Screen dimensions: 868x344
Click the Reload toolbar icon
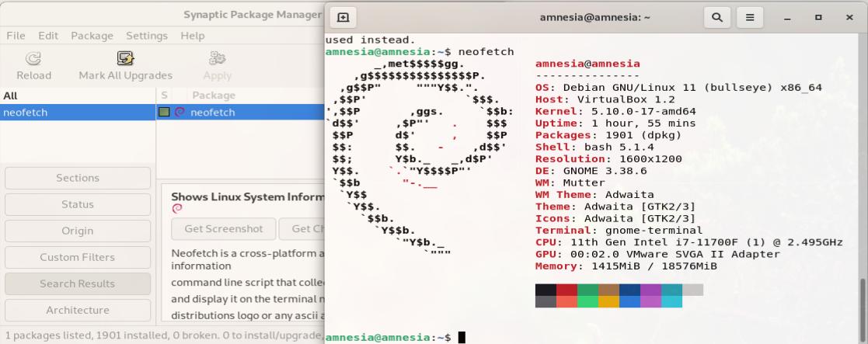pyautogui.click(x=33, y=58)
